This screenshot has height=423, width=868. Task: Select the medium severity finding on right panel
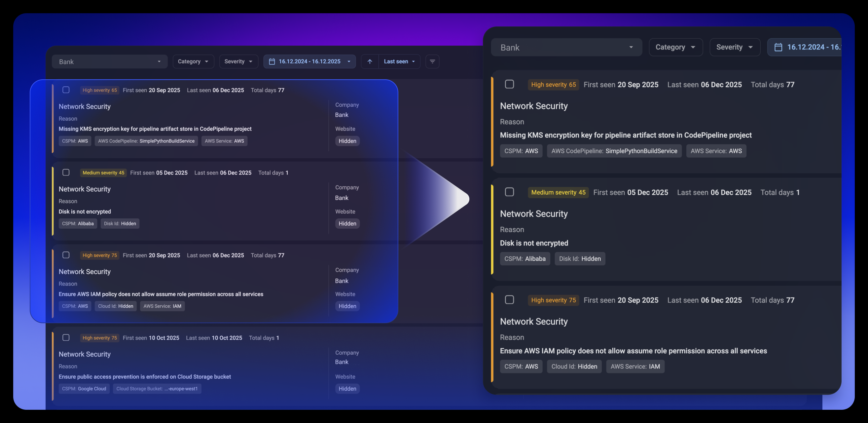pyautogui.click(x=510, y=192)
